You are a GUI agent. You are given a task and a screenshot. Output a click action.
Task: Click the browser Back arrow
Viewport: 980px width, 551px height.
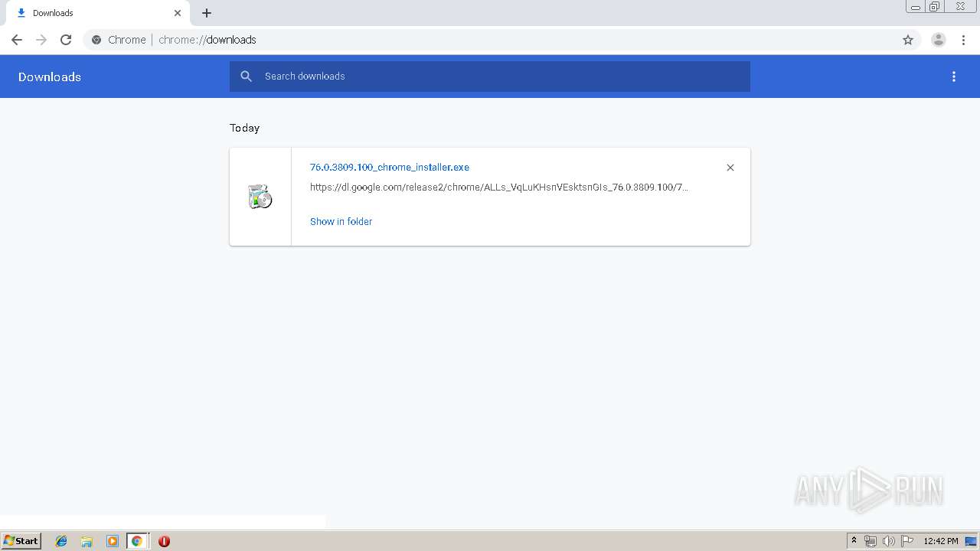(17, 40)
